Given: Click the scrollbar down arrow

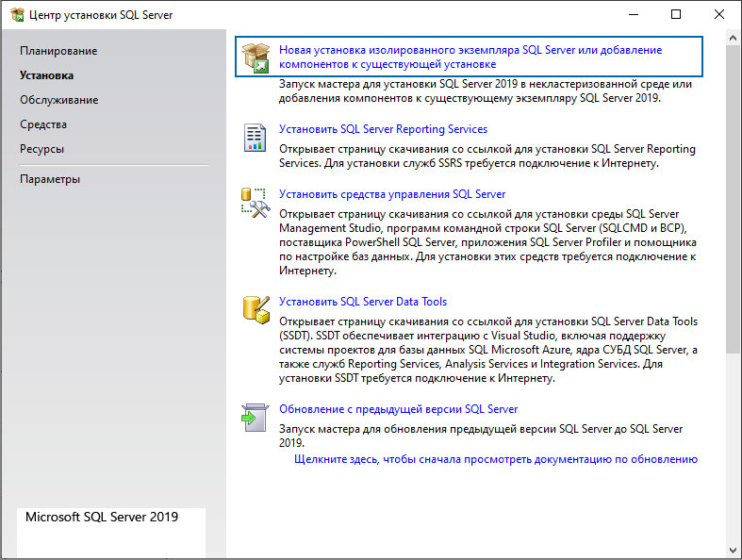Looking at the screenshot, I should coord(734,551).
